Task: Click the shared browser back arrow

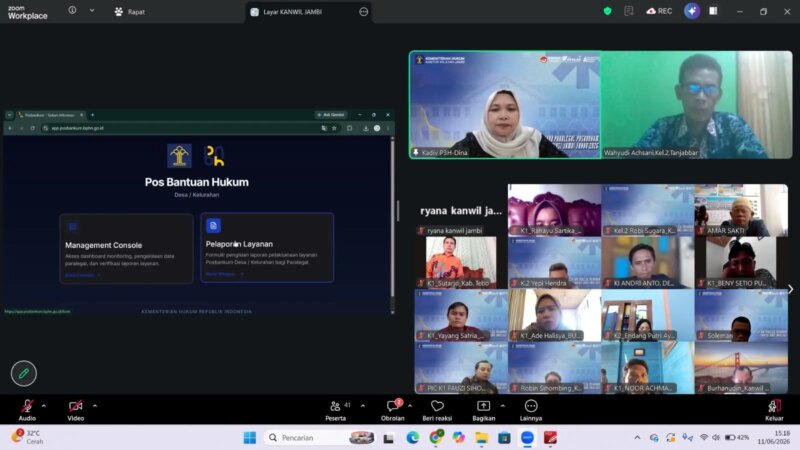Action: coord(10,128)
